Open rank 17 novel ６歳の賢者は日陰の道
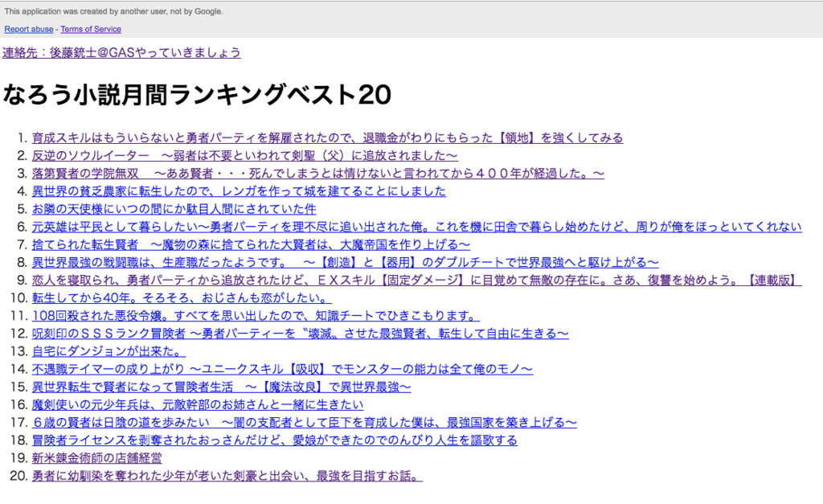The height and width of the screenshot is (504, 823). click(305, 423)
